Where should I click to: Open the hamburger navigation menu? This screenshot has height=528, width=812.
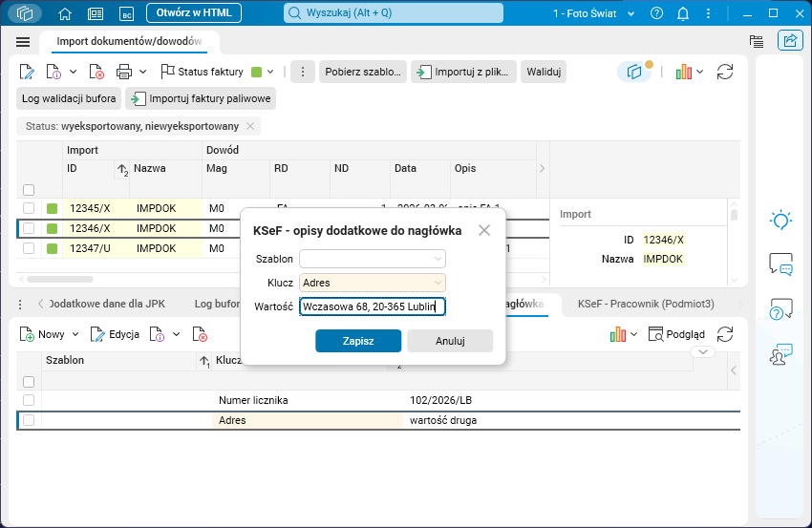point(23,42)
